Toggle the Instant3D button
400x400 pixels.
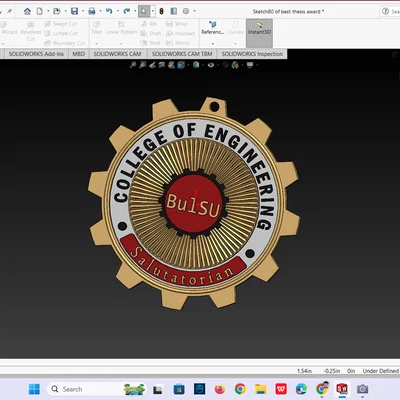coord(259,28)
